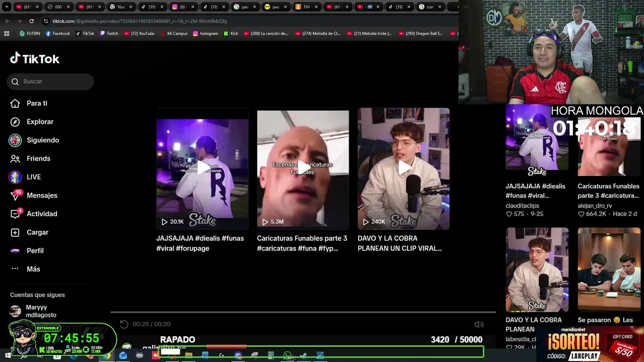
Task: Open the Instagram bookmark
Action: [205, 34]
